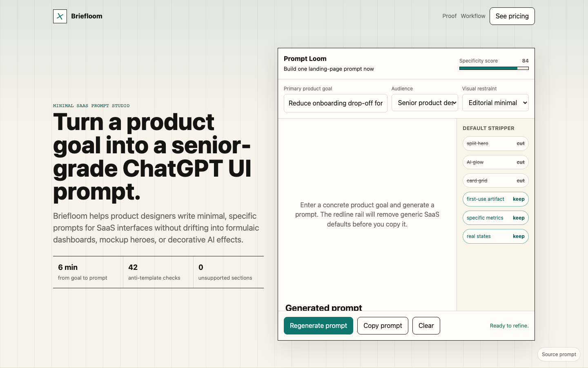588x368 pixels.
Task: Click the 'unsupported sections' label
Action: [x=225, y=278]
